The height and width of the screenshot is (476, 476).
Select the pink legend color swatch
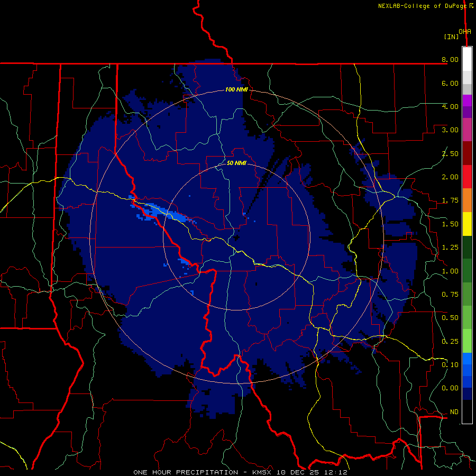click(467, 130)
